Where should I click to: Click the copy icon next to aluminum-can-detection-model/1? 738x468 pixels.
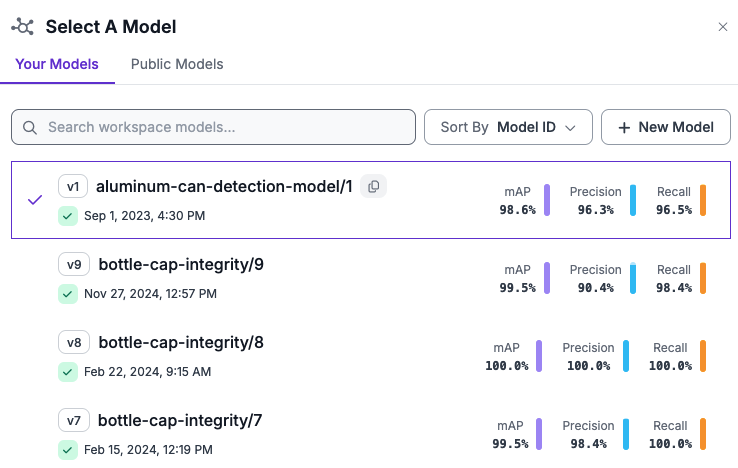(373, 186)
